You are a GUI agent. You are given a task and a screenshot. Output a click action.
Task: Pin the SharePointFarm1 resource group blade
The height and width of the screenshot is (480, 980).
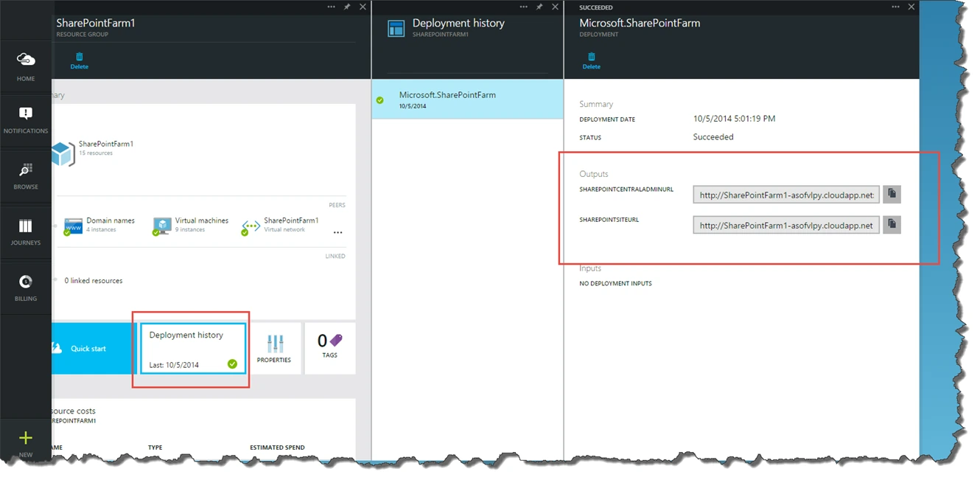pyautogui.click(x=347, y=7)
